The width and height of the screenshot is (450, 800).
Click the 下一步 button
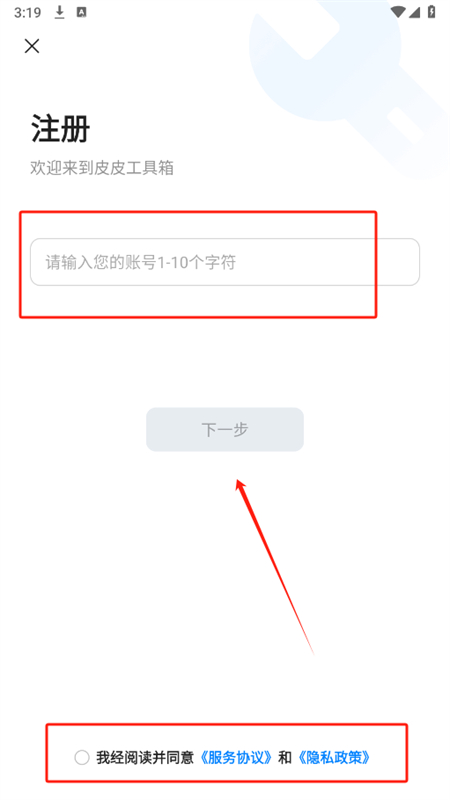coord(225,430)
